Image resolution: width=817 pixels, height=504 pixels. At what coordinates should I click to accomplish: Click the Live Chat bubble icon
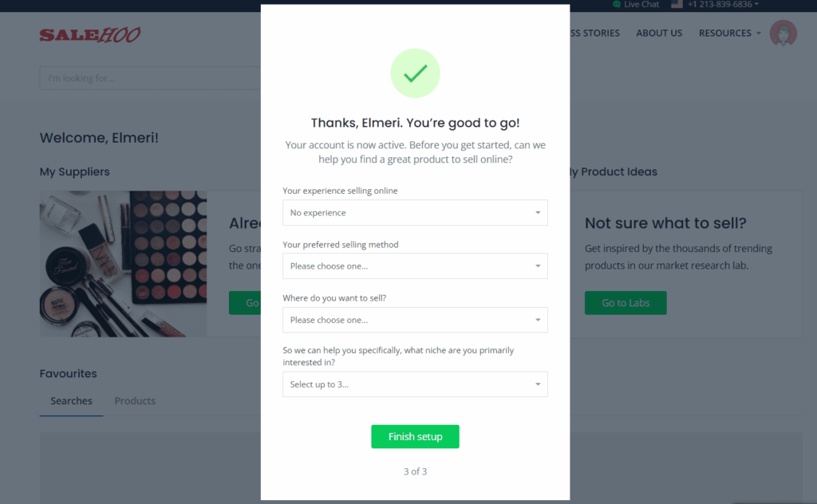click(x=617, y=4)
